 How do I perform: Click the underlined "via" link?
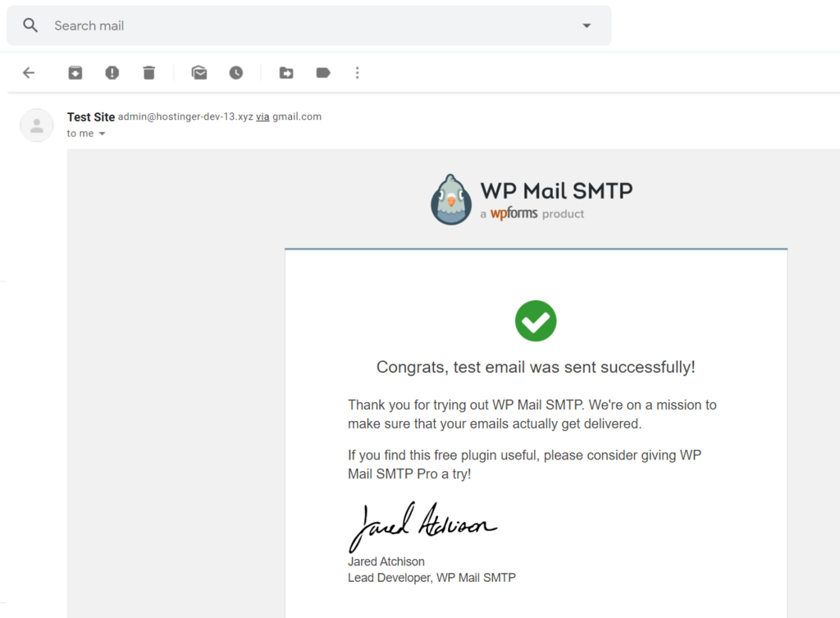pyautogui.click(x=262, y=117)
